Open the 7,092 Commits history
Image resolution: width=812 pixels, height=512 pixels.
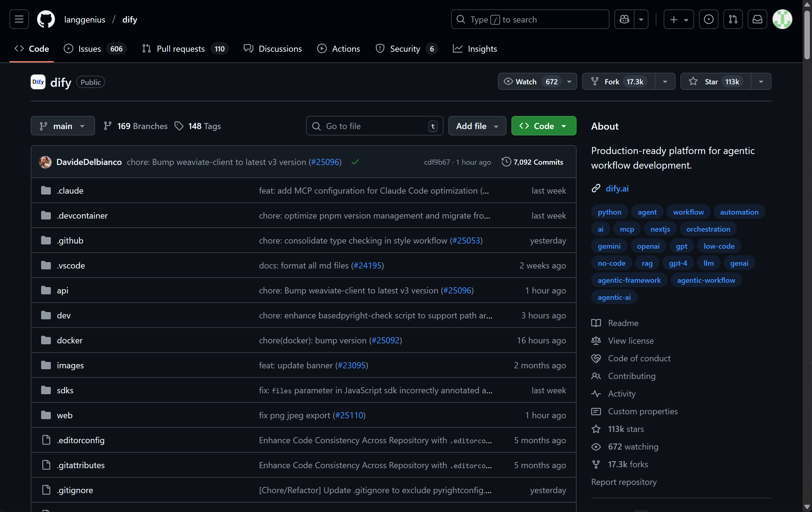pos(532,162)
